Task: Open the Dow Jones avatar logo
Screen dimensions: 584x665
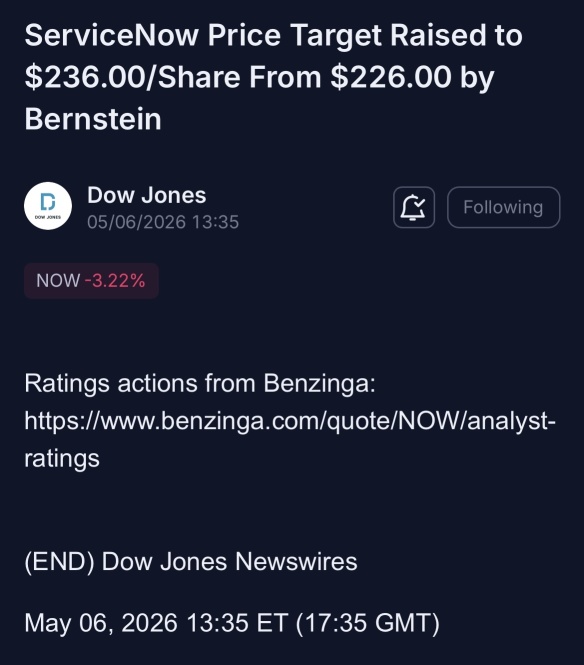Action: pyautogui.click(x=48, y=206)
